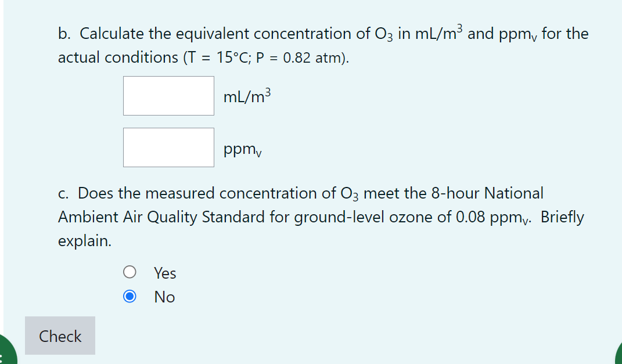Click the Yes option under part c
Viewport: 622px width, 364px height.
pos(130,272)
